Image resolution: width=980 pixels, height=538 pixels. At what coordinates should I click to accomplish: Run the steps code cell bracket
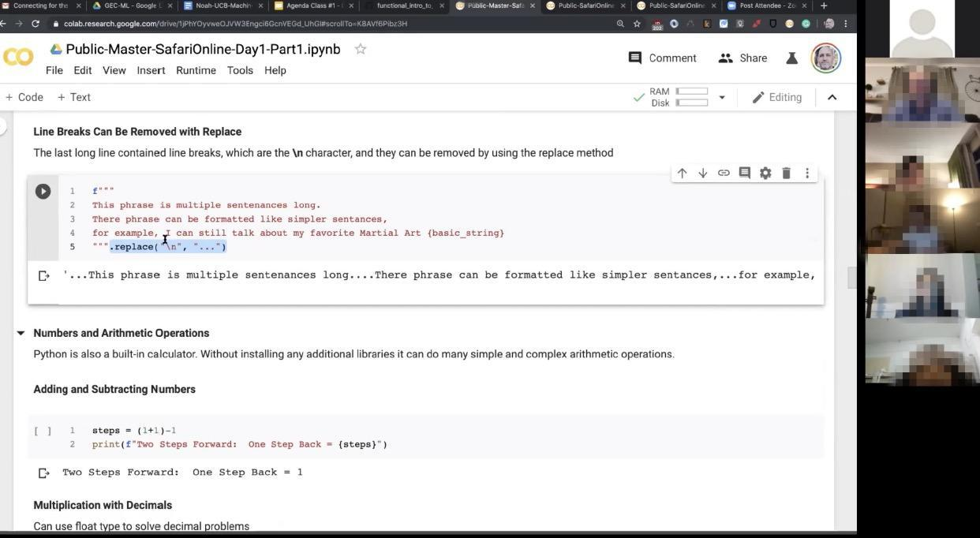pyautogui.click(x=43, y=431)
